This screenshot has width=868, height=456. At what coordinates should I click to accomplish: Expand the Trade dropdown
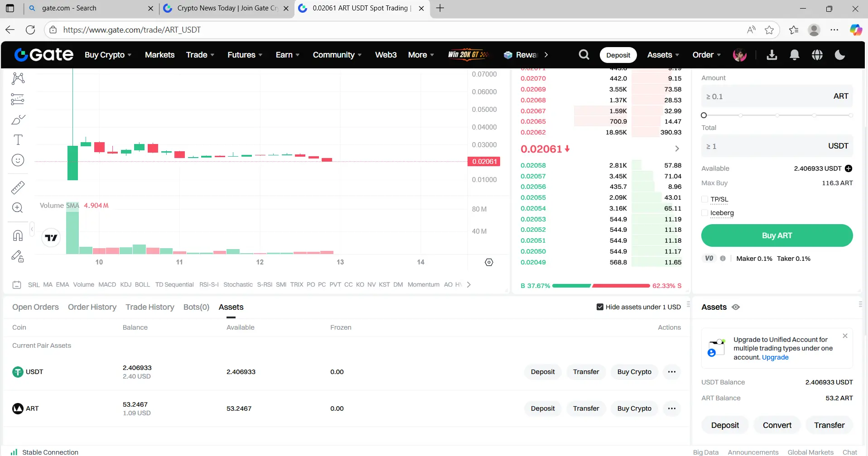point(200,55)
